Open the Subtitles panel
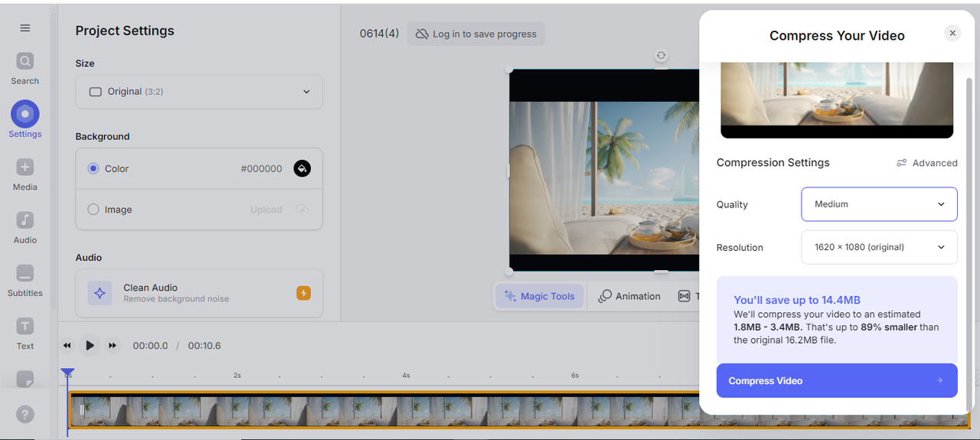980x440 pixels. pyautogui.click(x=25, y=281)
